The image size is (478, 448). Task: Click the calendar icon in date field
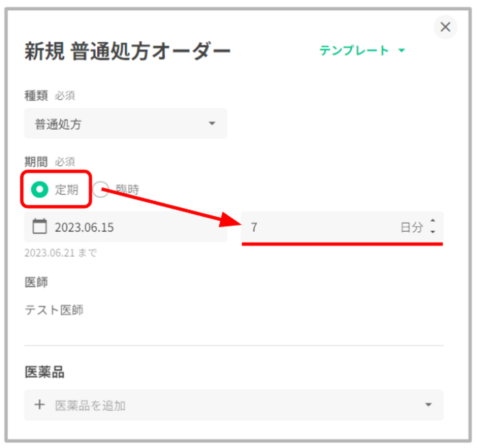tap(40, 227)
